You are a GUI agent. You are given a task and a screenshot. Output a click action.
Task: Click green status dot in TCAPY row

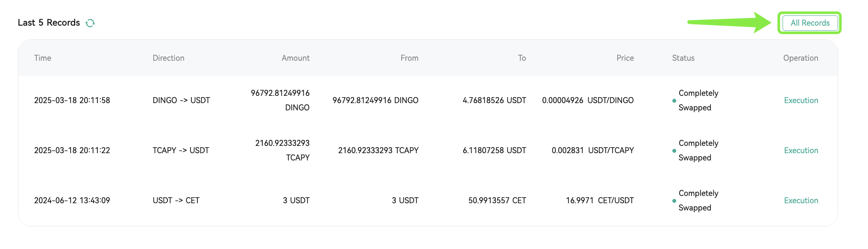tap(674, 151)
